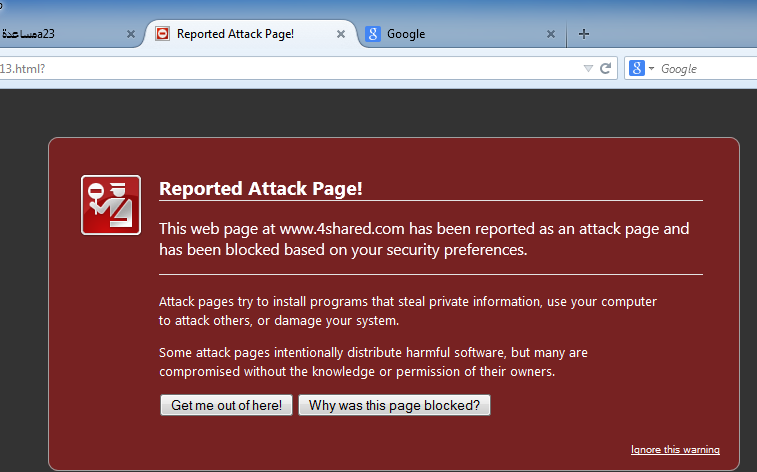Viewport: 757px width, 472px height.
Task: Close the Arabic-titled a23 tab
Action: click(131, 34)
